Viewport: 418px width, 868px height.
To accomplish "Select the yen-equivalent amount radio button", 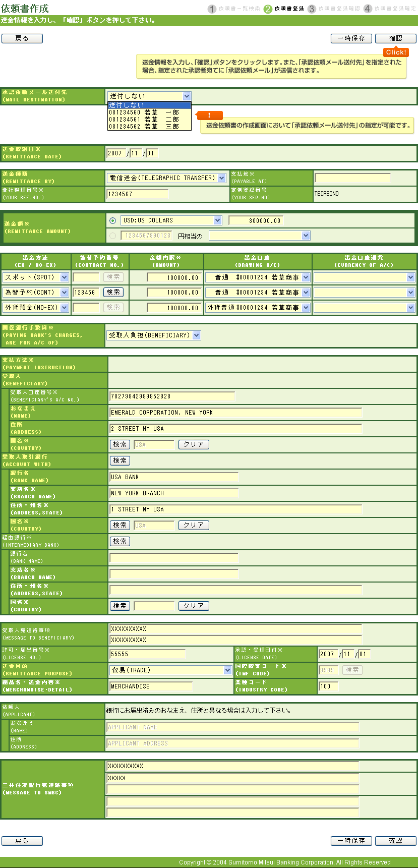I will point(112,236).
